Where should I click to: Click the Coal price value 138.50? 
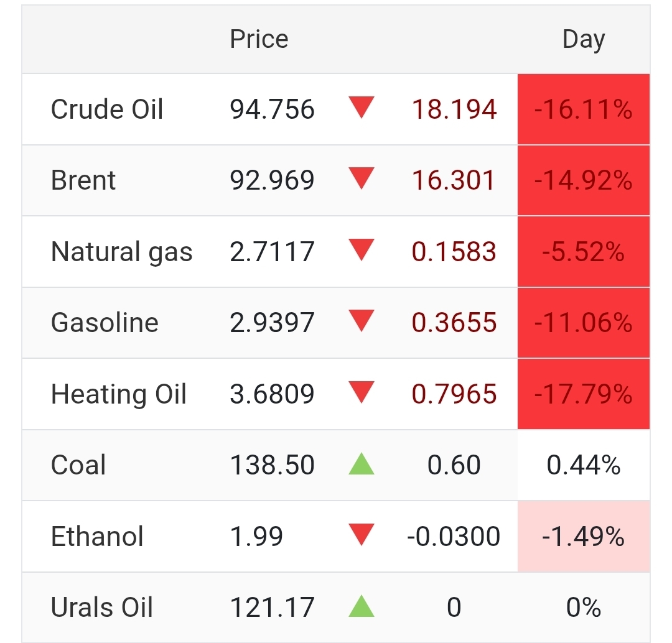coord(272,465)
